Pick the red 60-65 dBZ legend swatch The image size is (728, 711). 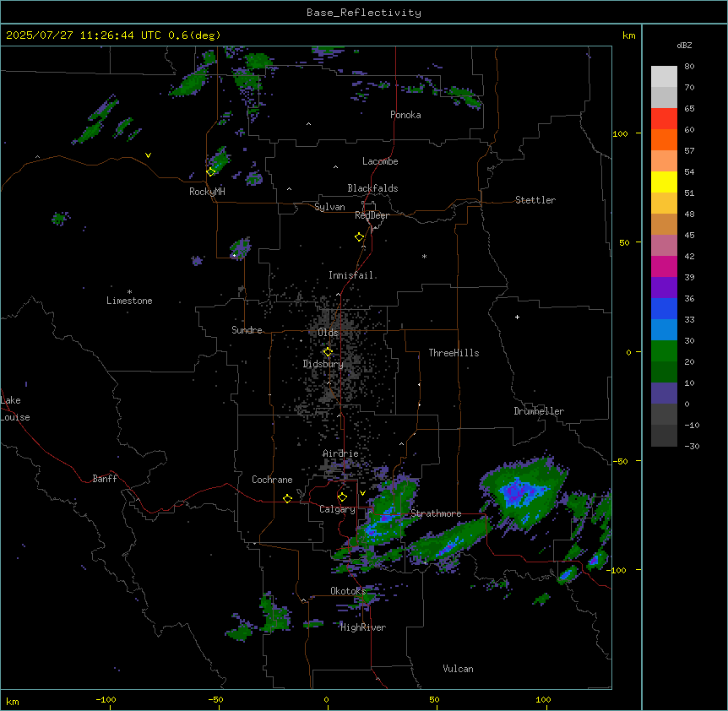[664, 119]
